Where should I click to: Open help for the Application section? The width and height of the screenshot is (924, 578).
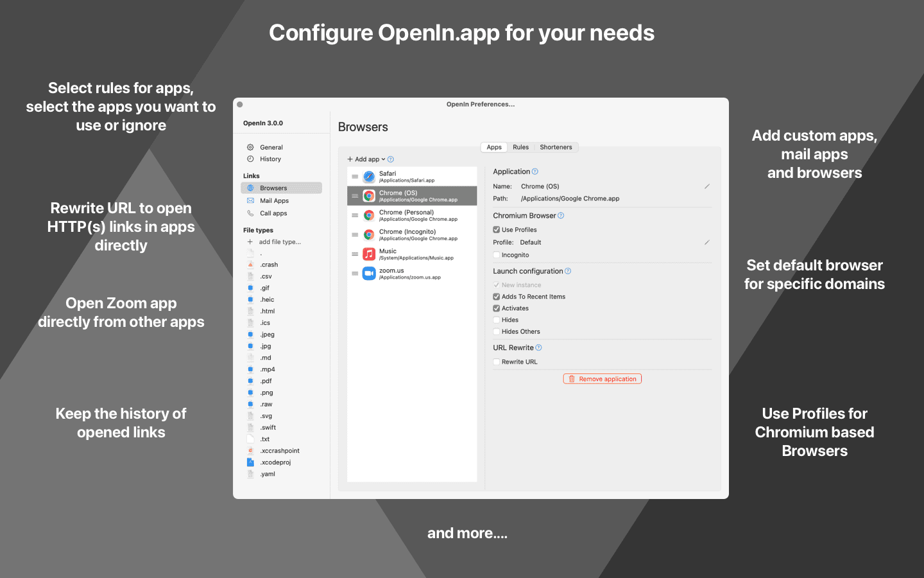click(x=535, y=171)
